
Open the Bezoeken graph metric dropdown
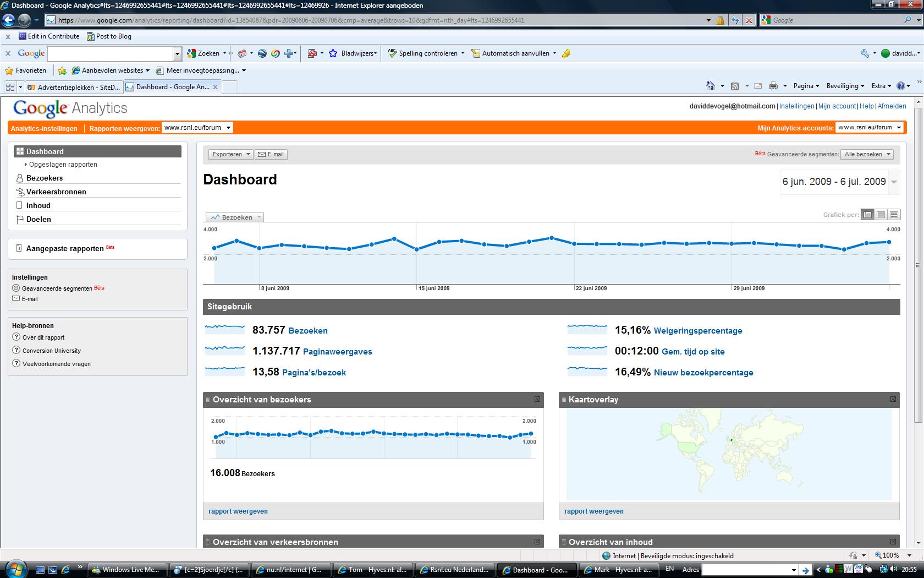[x=235, y=217]
